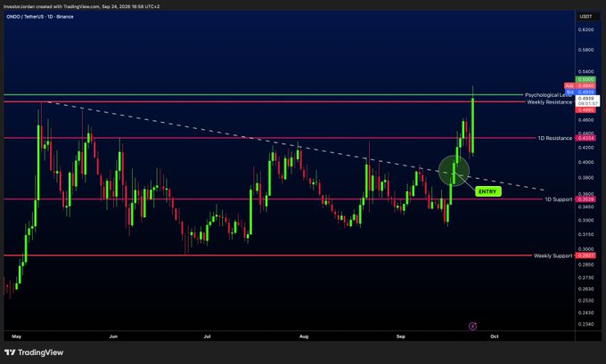
Task: Click the 0.2730 price axis tick
Action: pyautogui.click(x=586, y=278)
